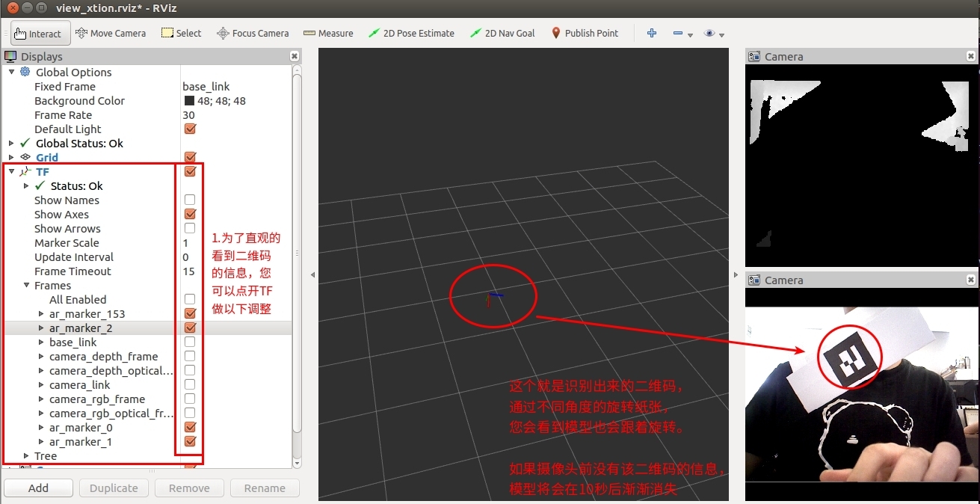Viewport: 980px width, 504px height.
Task: Expand the Global Status row
Action: 11,143
